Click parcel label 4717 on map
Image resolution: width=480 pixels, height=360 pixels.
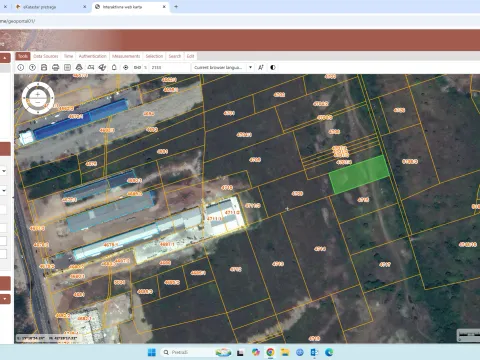pos(385,264)
